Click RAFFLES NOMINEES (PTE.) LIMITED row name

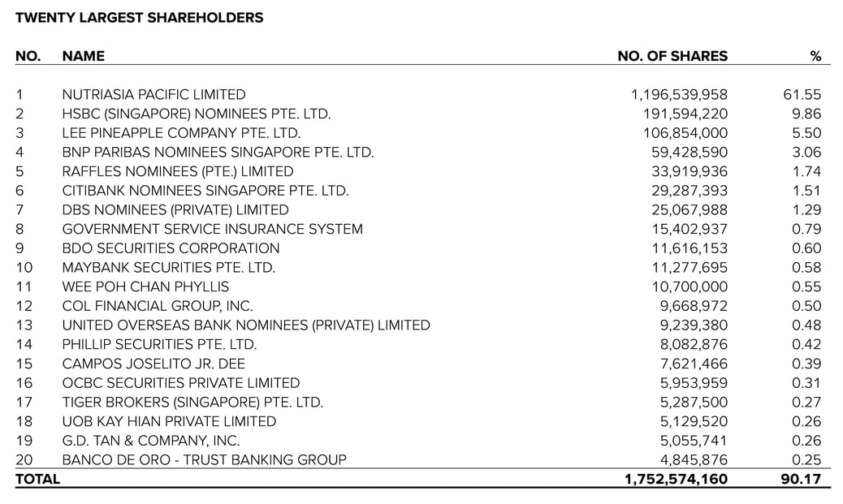tap(178, 171)
